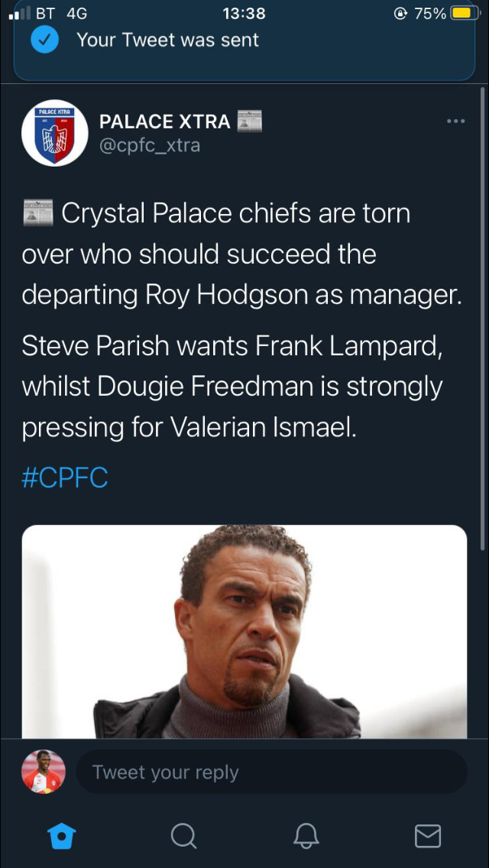Tap the "Your Tweet was sent" banner
The width and height of the screenshot is (489, 868).
244,40
